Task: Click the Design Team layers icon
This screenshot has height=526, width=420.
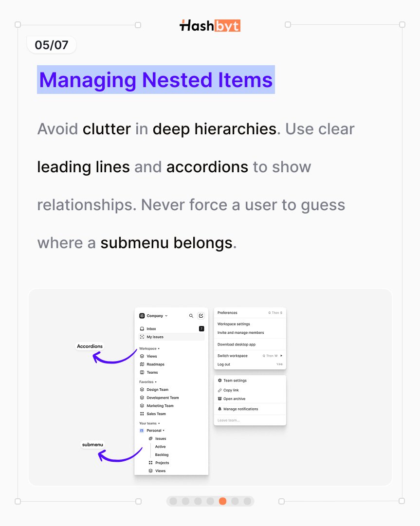Action: tap(142, 389)
